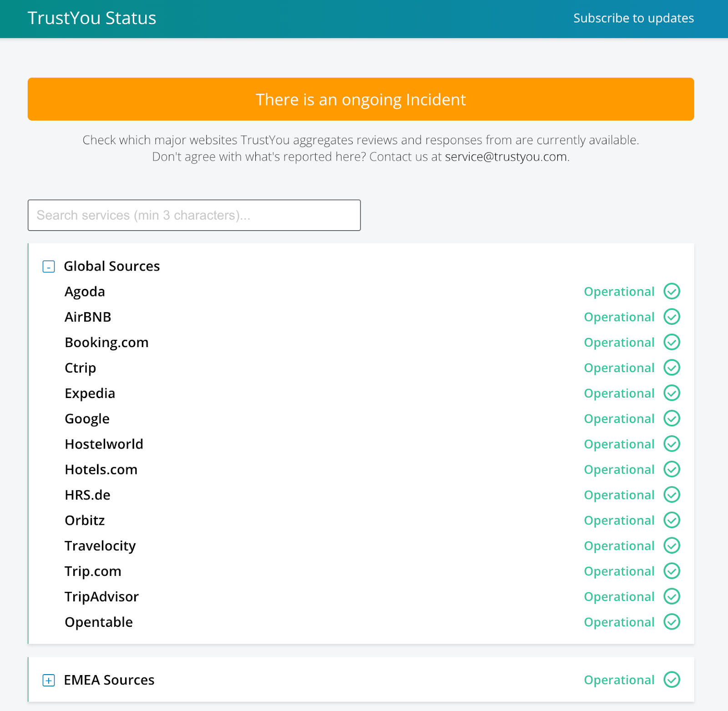
Task: Select the Expedia service name
Action: tap(90, 394)
